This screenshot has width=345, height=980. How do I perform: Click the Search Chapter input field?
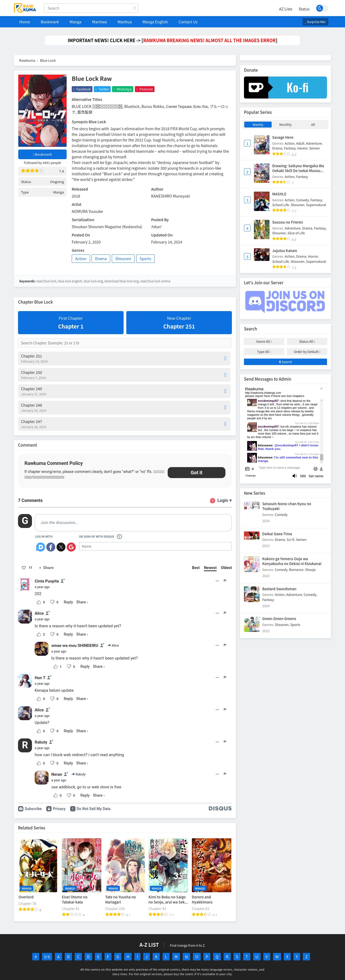(125, 343)
